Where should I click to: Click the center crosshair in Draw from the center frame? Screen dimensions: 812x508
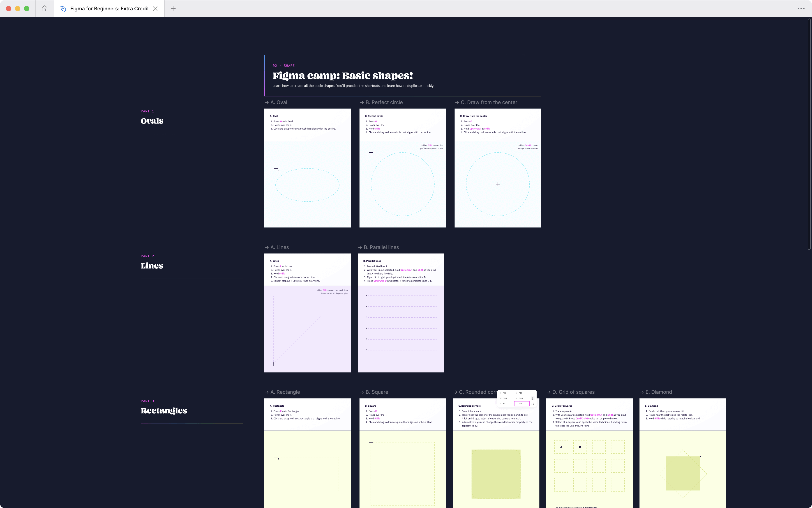click(x=498, y=184)
